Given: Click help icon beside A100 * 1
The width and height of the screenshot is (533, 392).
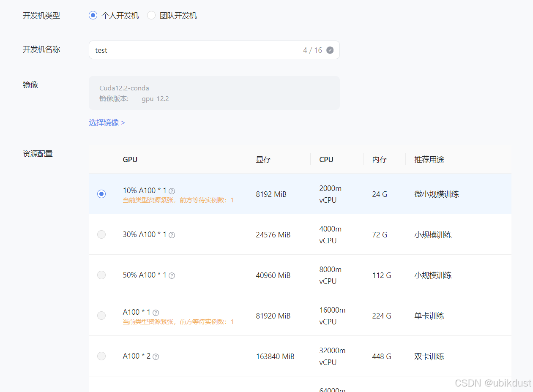Looking at the screenshot, I should coord(156,313).
